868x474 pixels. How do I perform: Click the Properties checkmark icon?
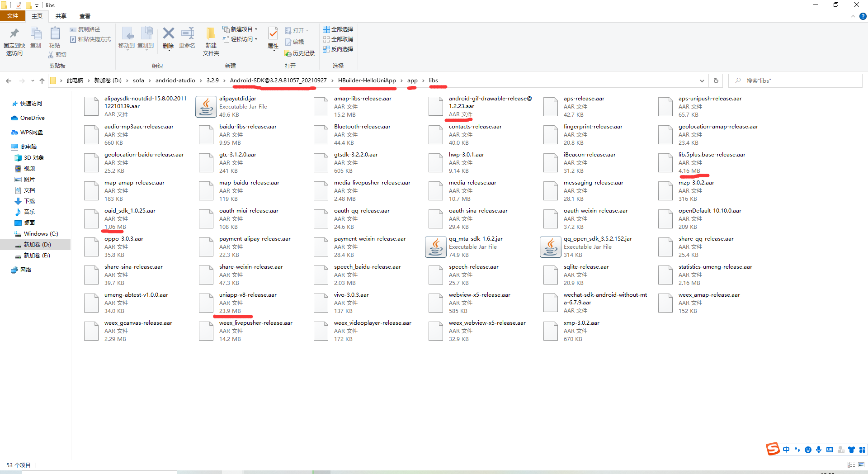pos(273,33)
